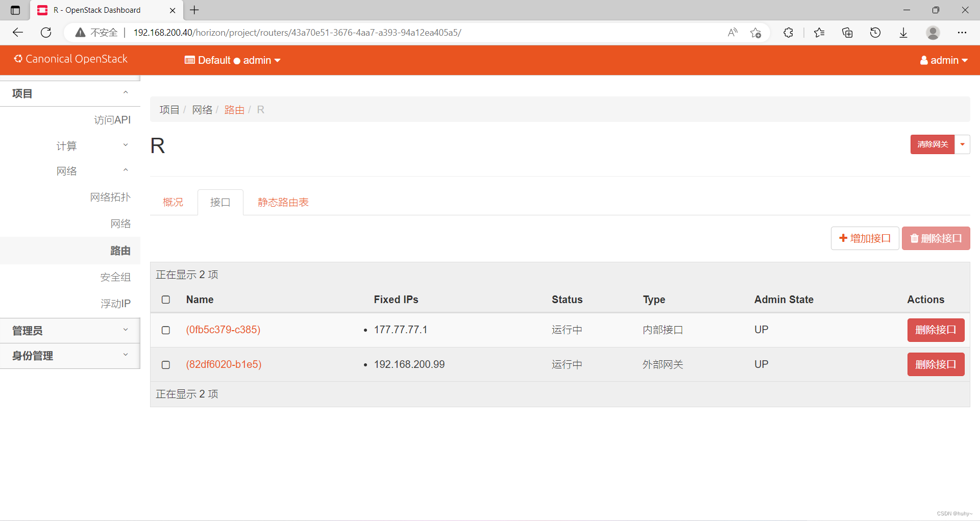Go back with the browser back arrow
980x521 pixels.
[x=18, y=33]
